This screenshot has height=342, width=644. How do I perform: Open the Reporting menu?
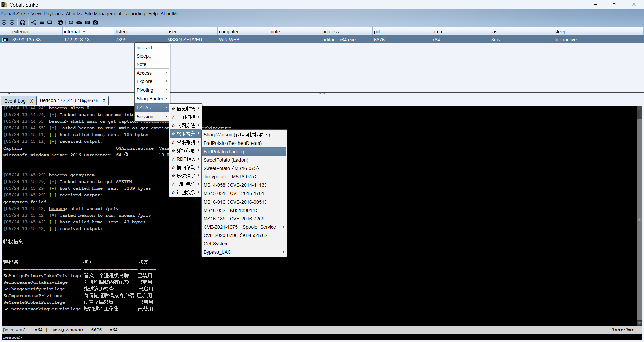coord(135,14)
